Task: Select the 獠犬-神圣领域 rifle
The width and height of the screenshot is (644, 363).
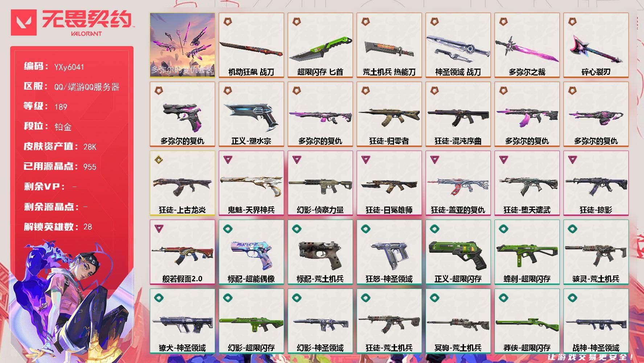Action: [x=182, y=321]
